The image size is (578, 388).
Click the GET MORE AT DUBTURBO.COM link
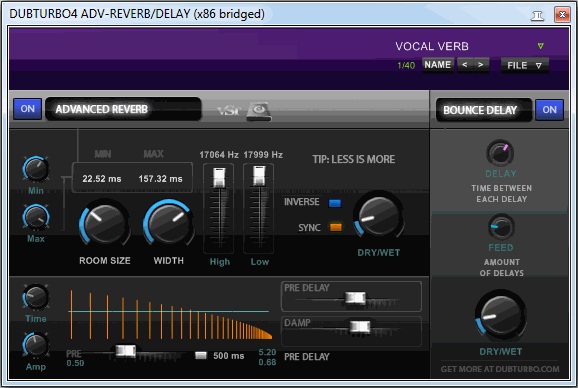coord(500,369)
